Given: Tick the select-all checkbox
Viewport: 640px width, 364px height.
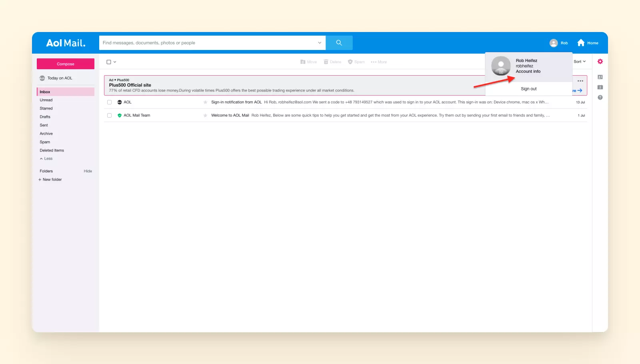Looking at the screenshot, I should tap(109, 62).
